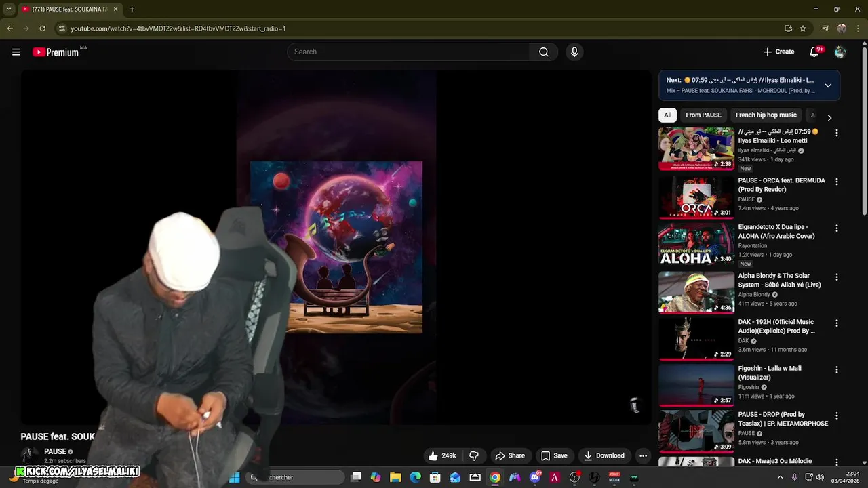
Task: Open volume control in system tray
Action: [x=820, y=477]
